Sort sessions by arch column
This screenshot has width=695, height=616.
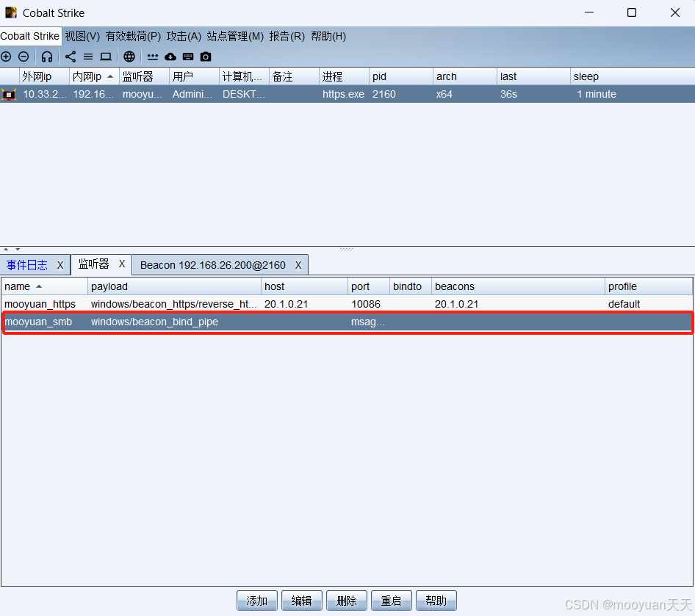coord(465,76)
